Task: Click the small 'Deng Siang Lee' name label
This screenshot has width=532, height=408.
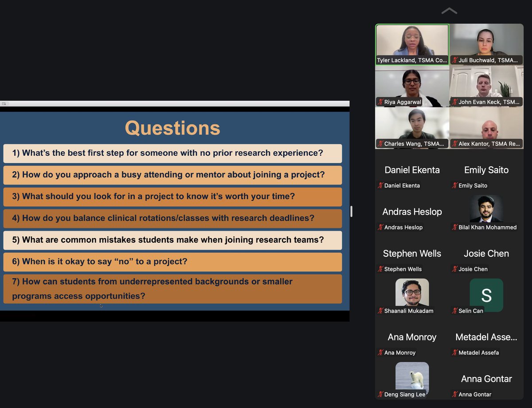Action: click(x=405, y=394)
